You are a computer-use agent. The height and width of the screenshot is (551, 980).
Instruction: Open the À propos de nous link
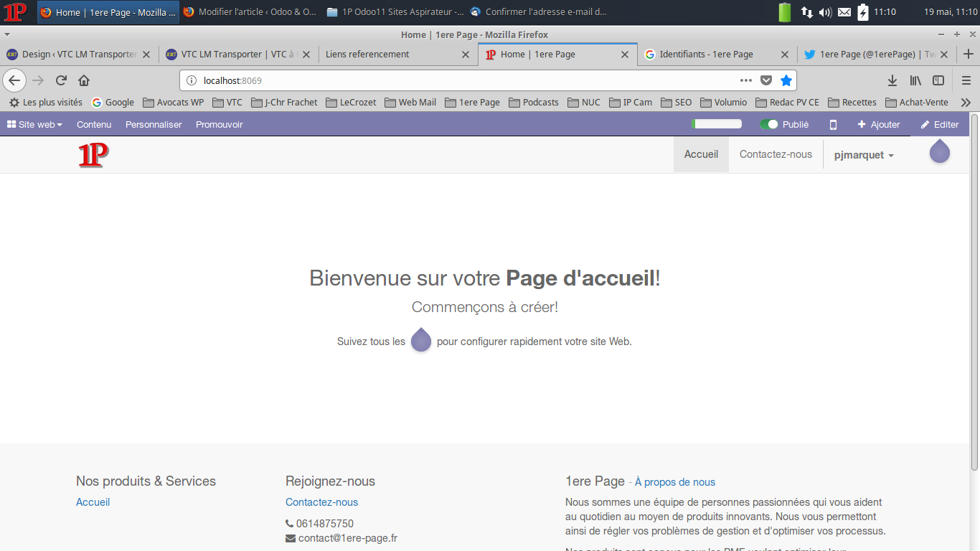click(675, 482)
